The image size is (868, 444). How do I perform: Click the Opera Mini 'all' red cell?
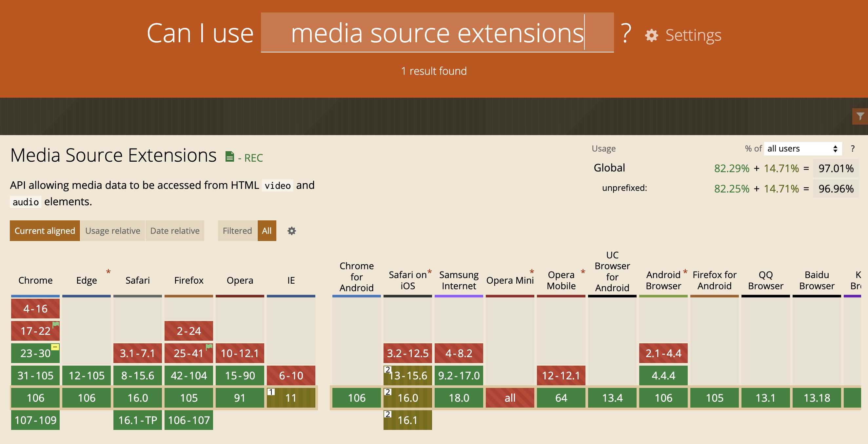click(x=510, y=398)
